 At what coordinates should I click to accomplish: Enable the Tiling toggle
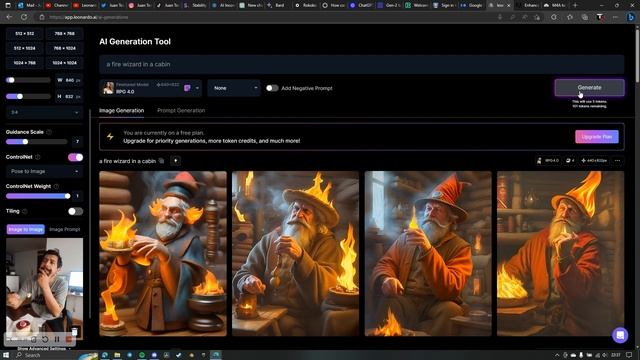coord(76,211)
